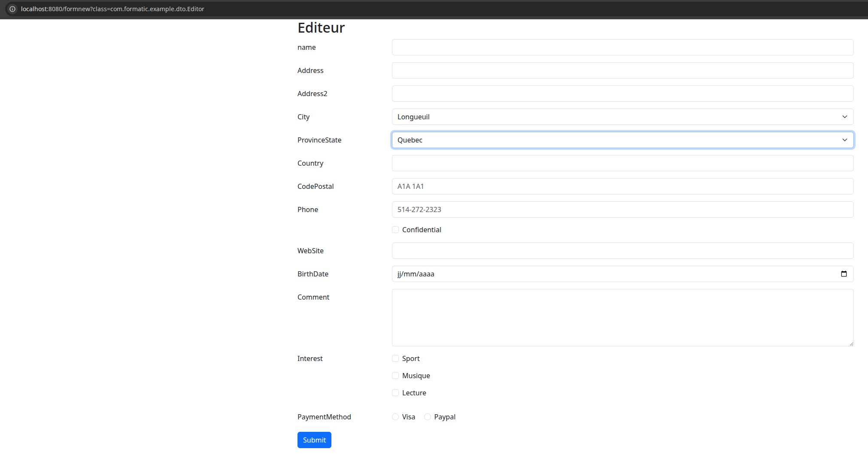Enable the Musique interest checkbox
Viewport: 868px width, 461px height.
coord(395,376)
